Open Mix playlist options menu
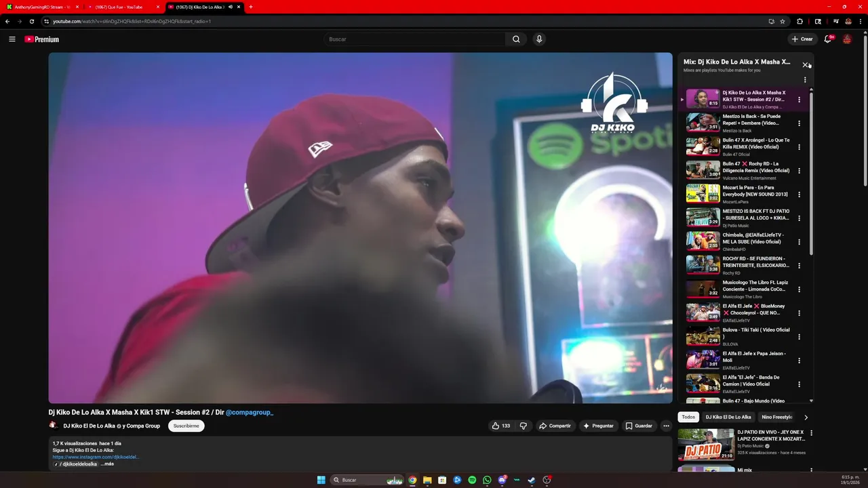 click(x=805, y=80)
